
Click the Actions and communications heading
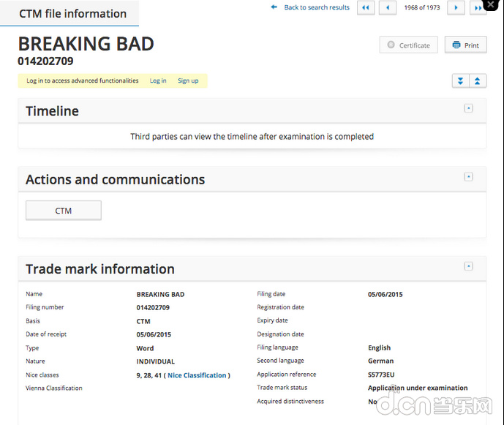(x=115, y=179)
